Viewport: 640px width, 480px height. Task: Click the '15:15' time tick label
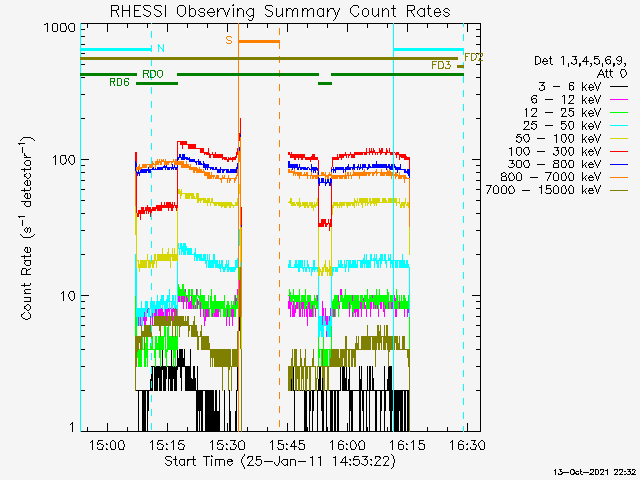point(167,445)
